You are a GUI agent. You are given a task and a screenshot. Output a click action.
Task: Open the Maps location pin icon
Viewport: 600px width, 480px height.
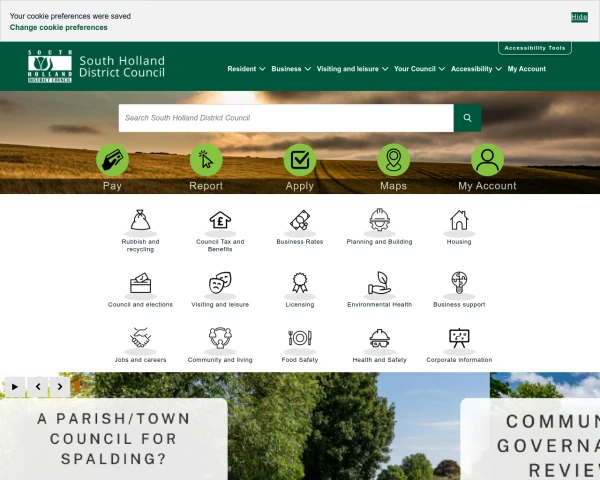point(393,160)
